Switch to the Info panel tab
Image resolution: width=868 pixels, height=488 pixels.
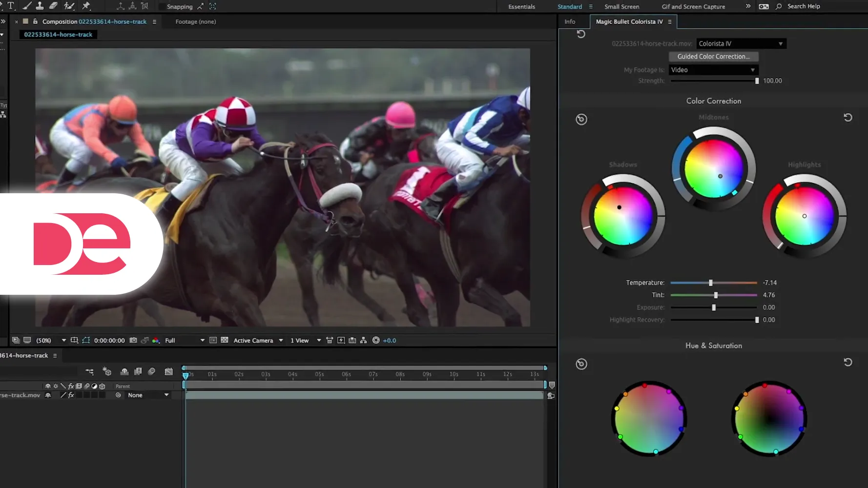click(570, 21)
